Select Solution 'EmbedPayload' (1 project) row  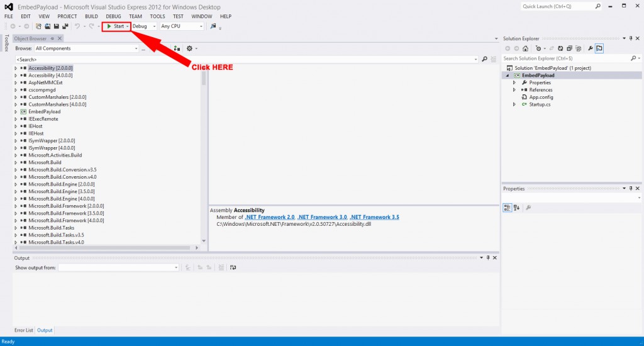tap(553, 68)
